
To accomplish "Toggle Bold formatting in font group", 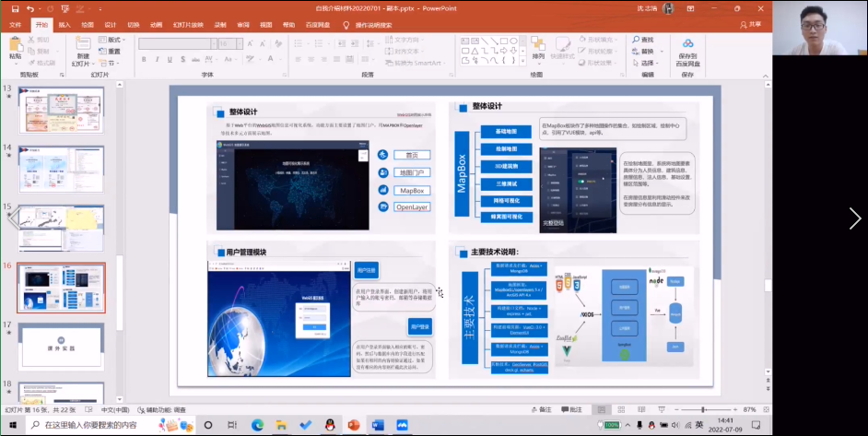I will [144, 59].
